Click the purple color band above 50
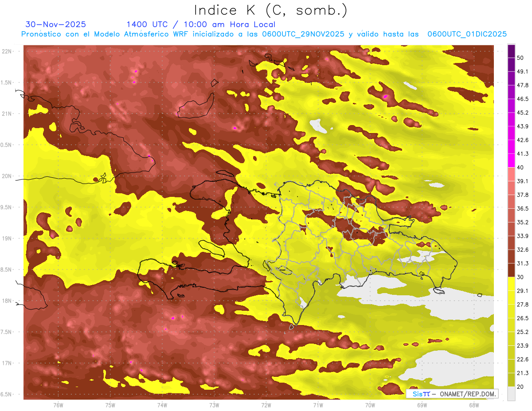 [x=511, y=51]
